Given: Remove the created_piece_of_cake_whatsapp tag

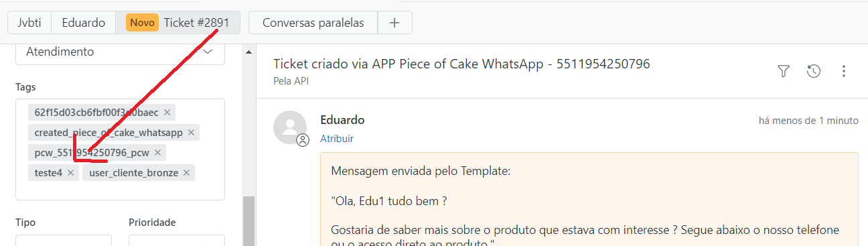Looking at the screenshot, I should 191,133.
